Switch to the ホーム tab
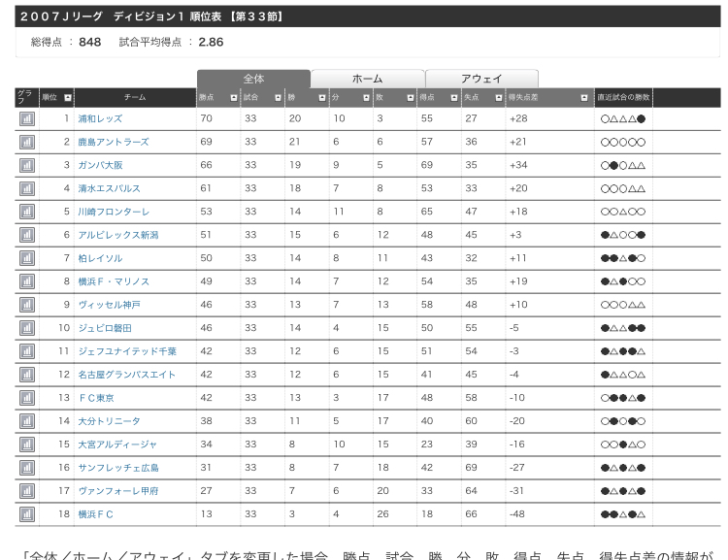Screen dimensions: 728x560 point(368,79)
